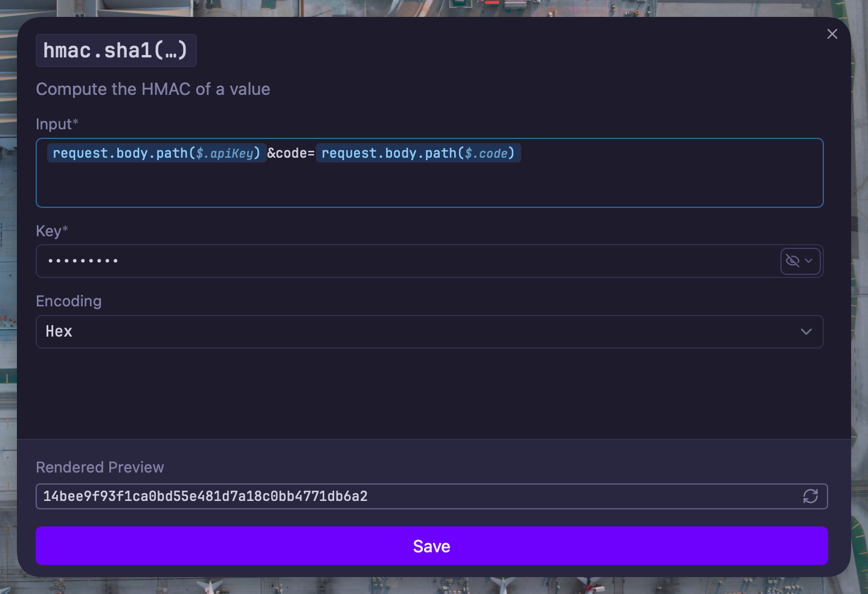This screenshot has width=868, height=594.
Task: Reveal the hidden Key with the eye icon
Action: 792,261
